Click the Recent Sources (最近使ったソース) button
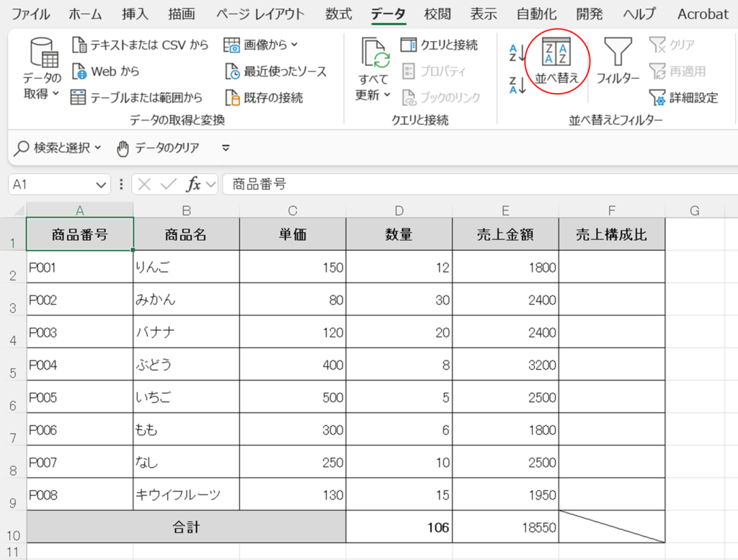The image size is (738, 560). coord(276,71)
